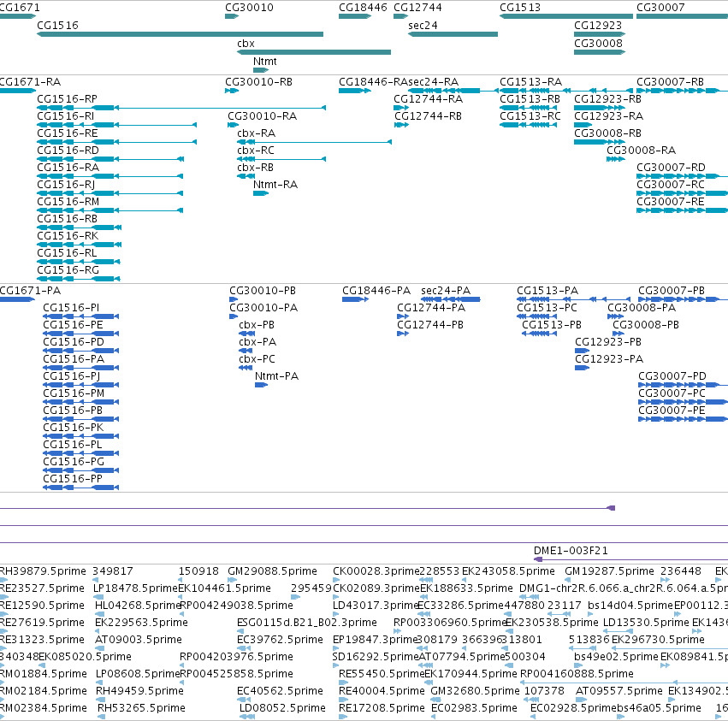728x721 pixels.
Task: Open the CG1516 gene label
Action: (57, 25)
